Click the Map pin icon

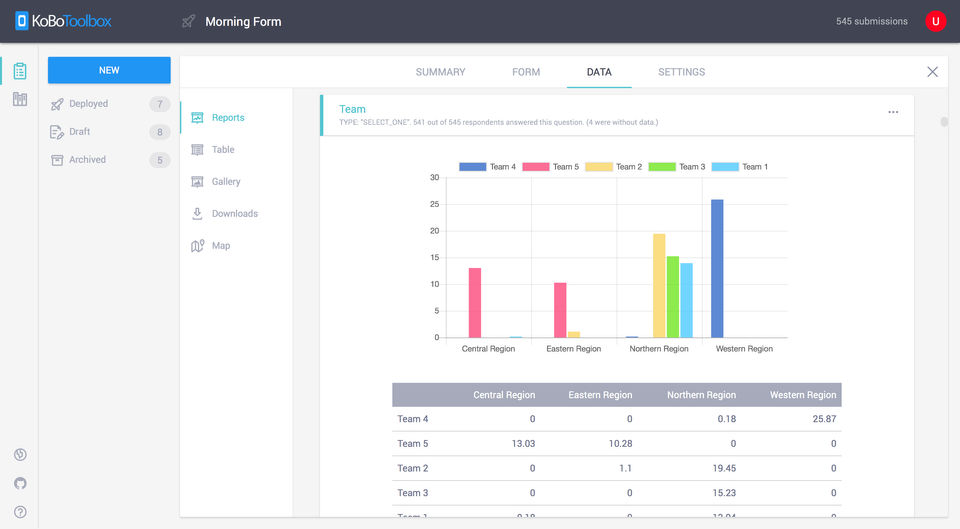pyautogui.click(x=197, y=246)
